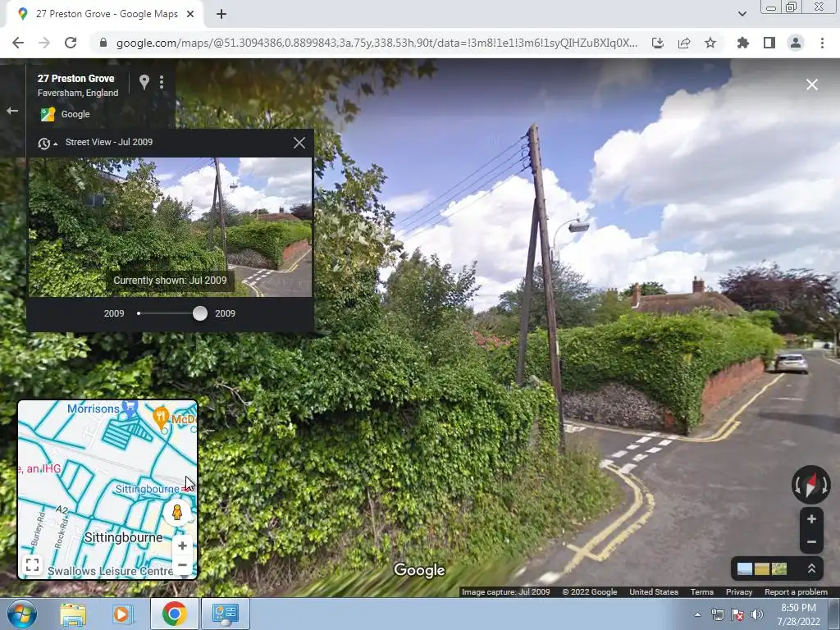Zoom out the Street View image
The image size is (840, 630).
point(811,541)
